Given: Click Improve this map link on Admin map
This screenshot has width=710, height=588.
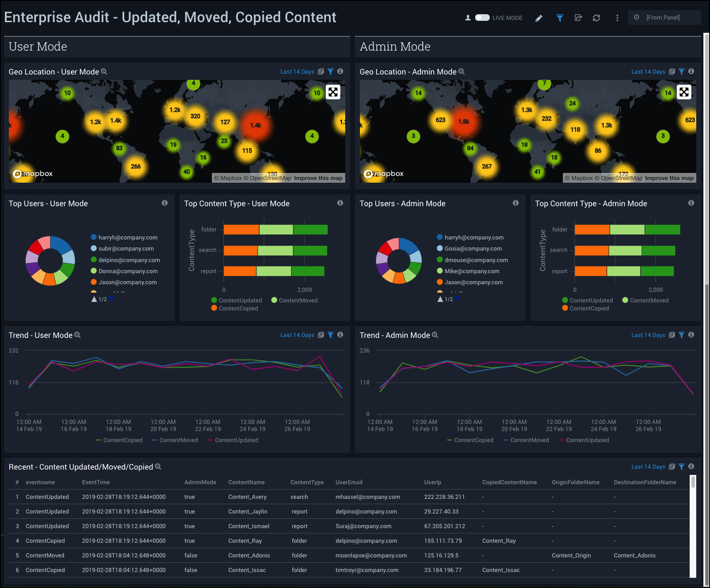Looking at the screenshot, I should pos(669,178).
